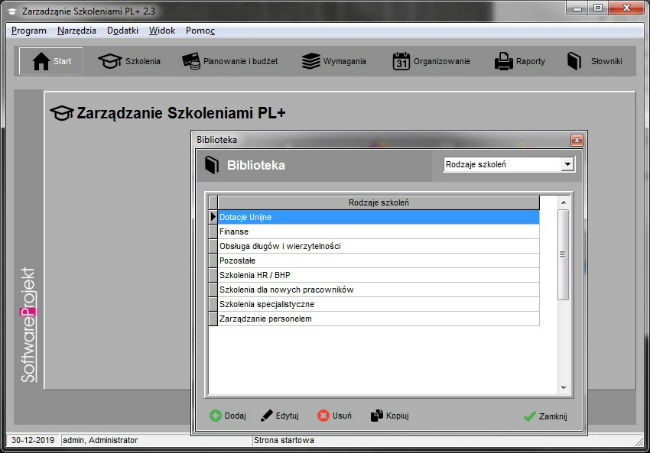Click pencil Edytuj icon
Screen dimensions: 650x453
267,416
